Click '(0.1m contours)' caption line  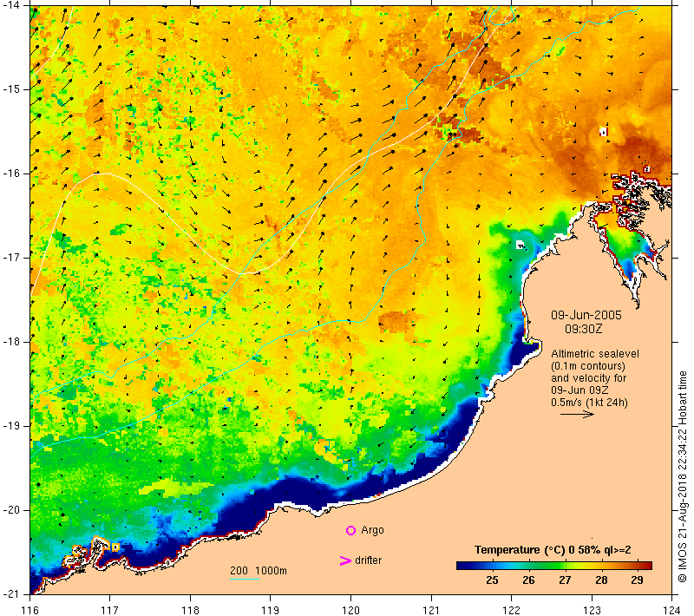(x=588, y=366)
